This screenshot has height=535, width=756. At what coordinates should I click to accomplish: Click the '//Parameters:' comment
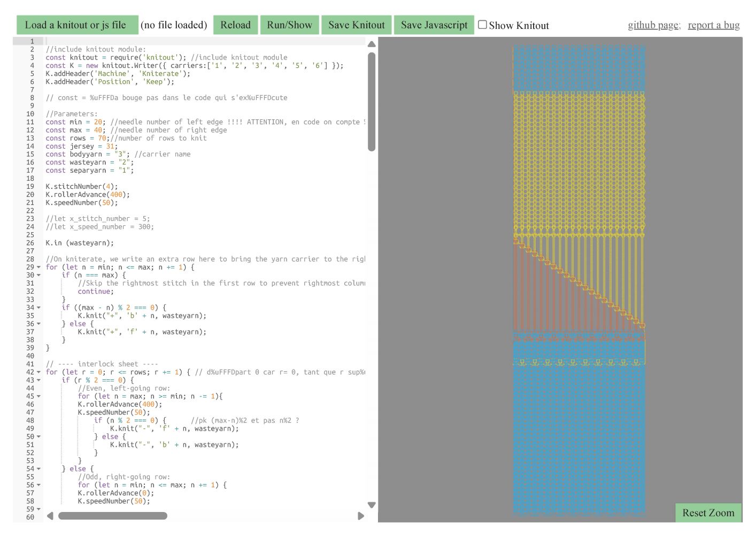click(x=72, y=114)
